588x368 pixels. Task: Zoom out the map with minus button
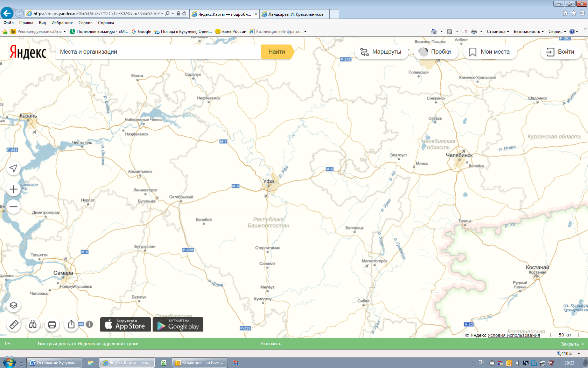(14, 207)
